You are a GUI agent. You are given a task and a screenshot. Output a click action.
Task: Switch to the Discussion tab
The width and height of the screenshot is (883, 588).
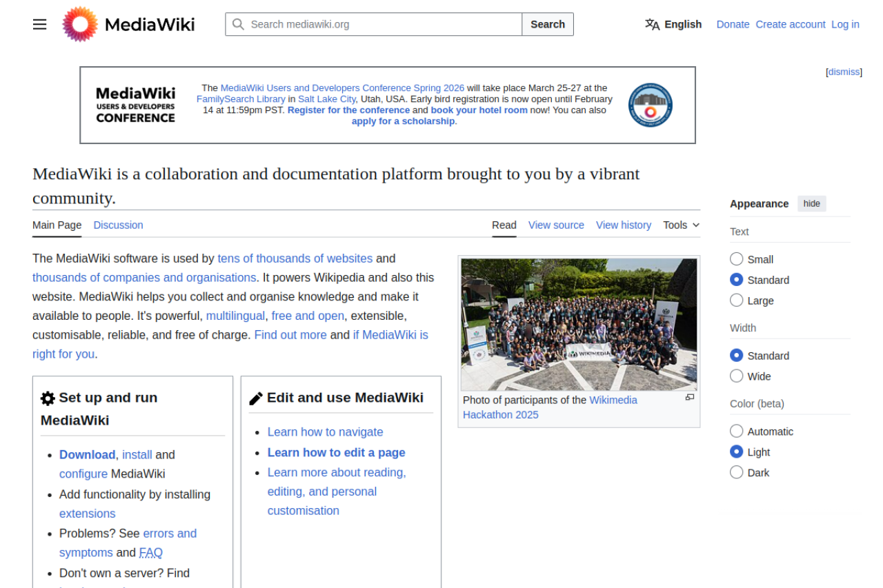(118, 225)
